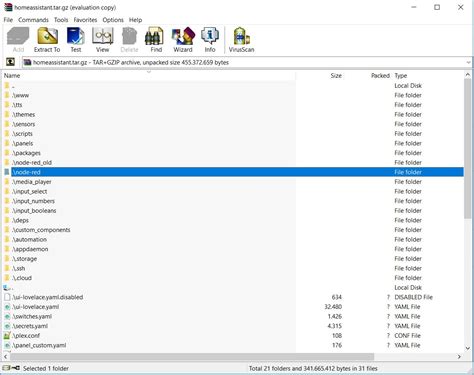The height and width of the screenshot is (375, 474).
Task: Click the Add toolbar icon
Action: [18, 40]
